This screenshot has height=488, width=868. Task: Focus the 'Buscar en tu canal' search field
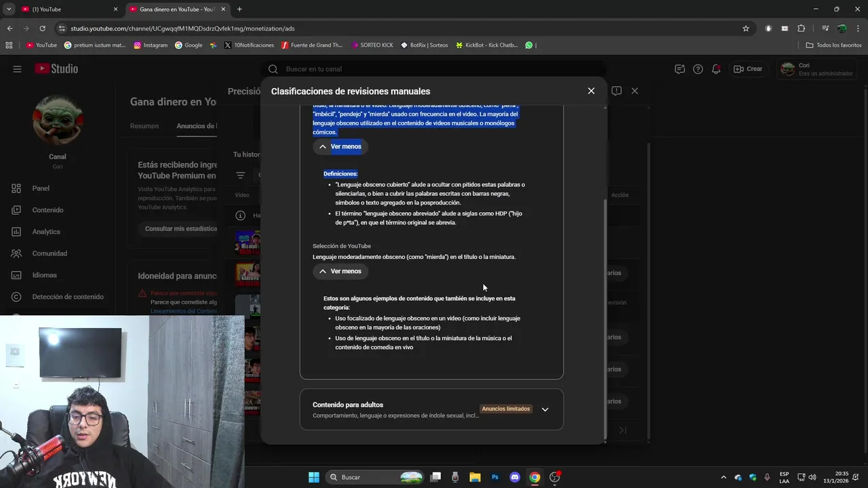coord(434,69)
